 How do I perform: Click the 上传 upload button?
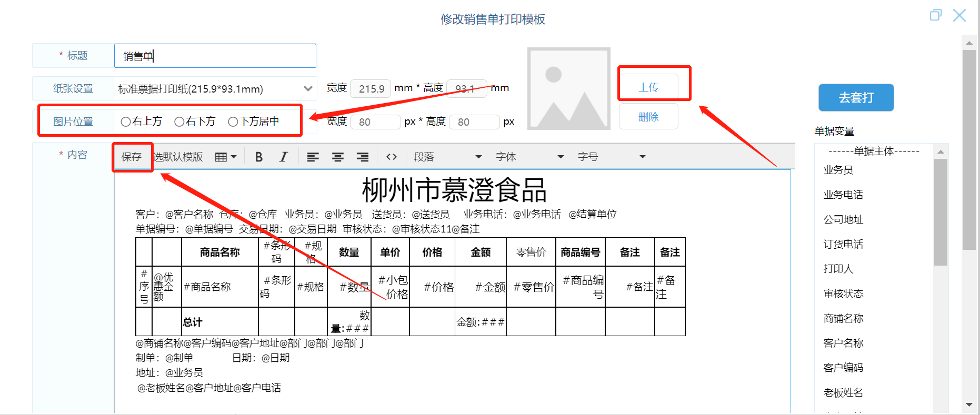[648, 87]
